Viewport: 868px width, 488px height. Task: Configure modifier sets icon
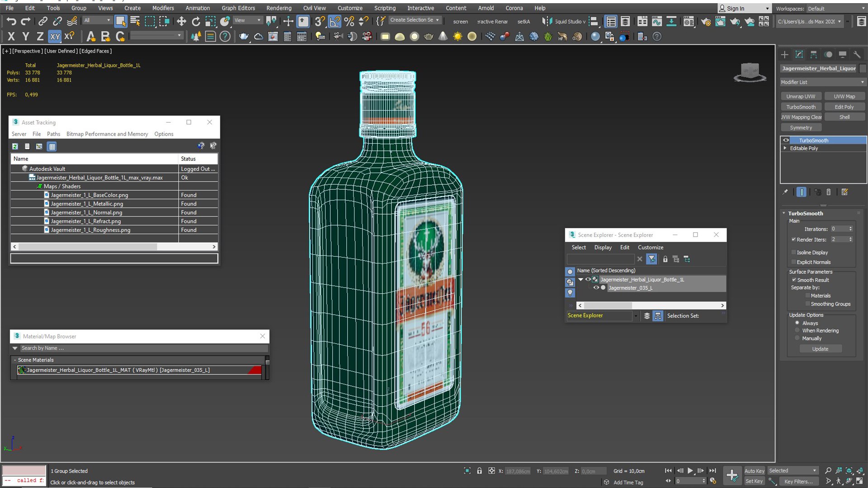pos(844,192)
